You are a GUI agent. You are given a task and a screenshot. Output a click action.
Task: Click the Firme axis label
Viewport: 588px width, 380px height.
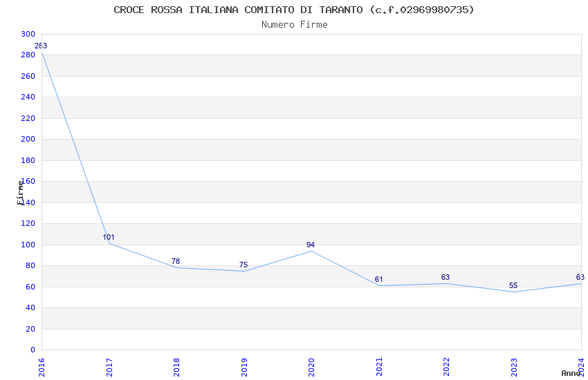click(x=21, y=193)
